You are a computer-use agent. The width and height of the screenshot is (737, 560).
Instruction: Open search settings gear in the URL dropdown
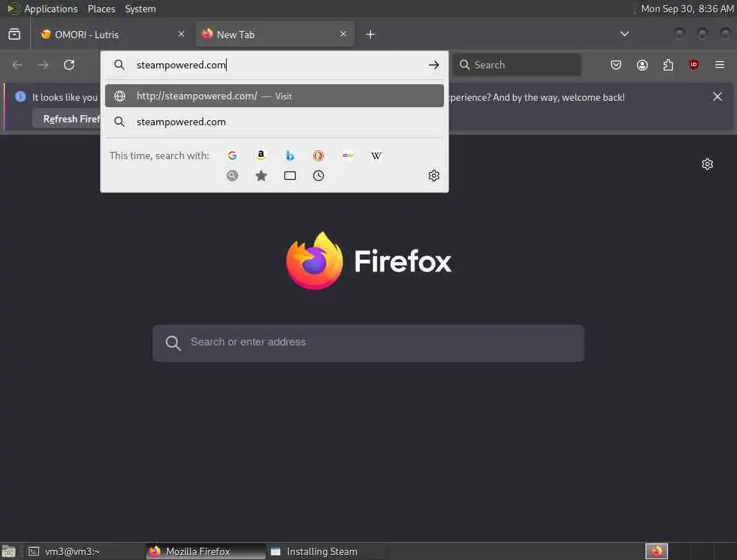434,176
